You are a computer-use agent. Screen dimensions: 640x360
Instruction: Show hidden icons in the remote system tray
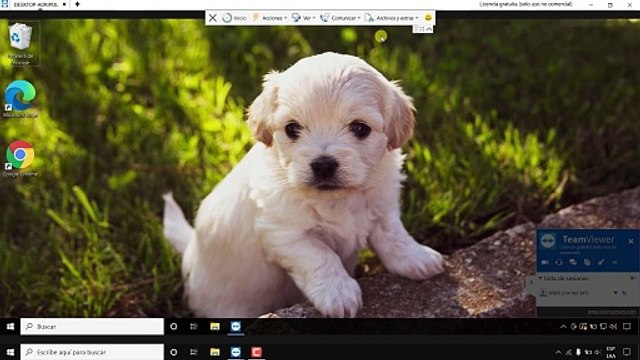click(563, 327)
